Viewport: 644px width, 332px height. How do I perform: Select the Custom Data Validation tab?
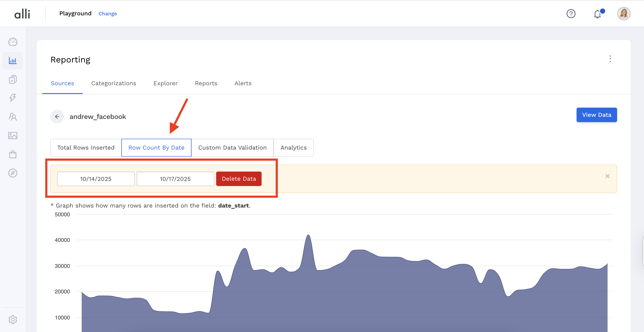(x=232, y=148)
